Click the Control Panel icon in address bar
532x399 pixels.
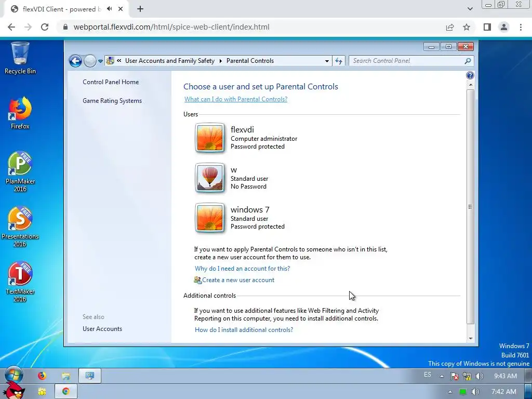coord(110,61)
